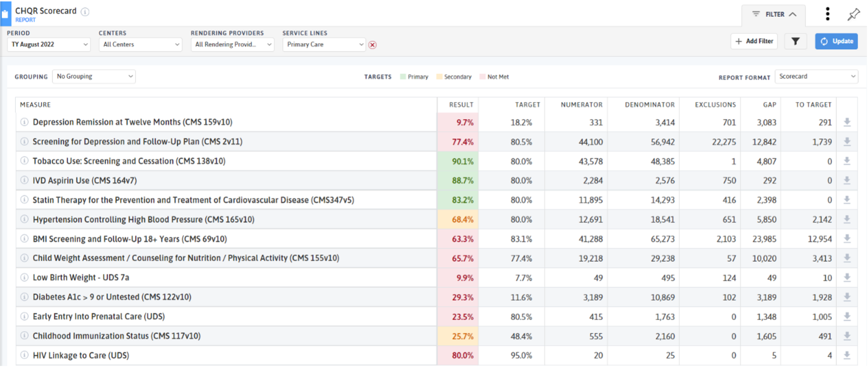Show info for Screening for Depression measure
Screen dimensions: 868x367
point(25,141)
